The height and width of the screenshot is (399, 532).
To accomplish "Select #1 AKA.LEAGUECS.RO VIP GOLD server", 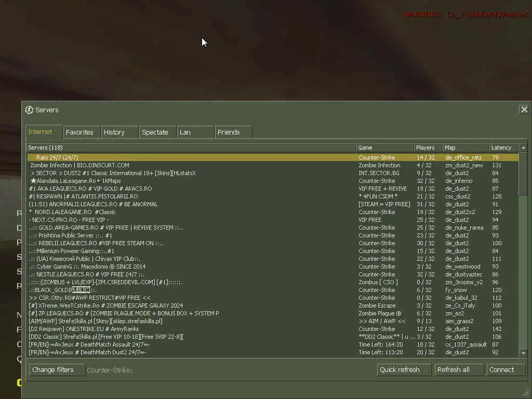I will (273, 189).
